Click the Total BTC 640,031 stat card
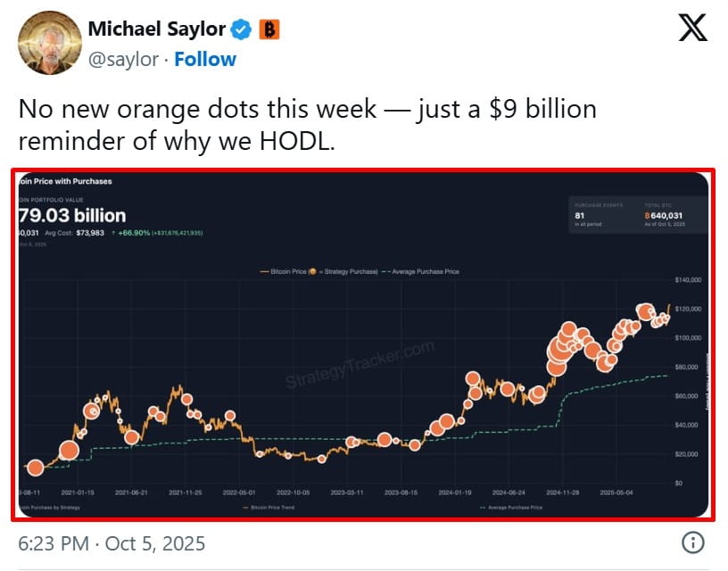 click(x=669, y=214)
